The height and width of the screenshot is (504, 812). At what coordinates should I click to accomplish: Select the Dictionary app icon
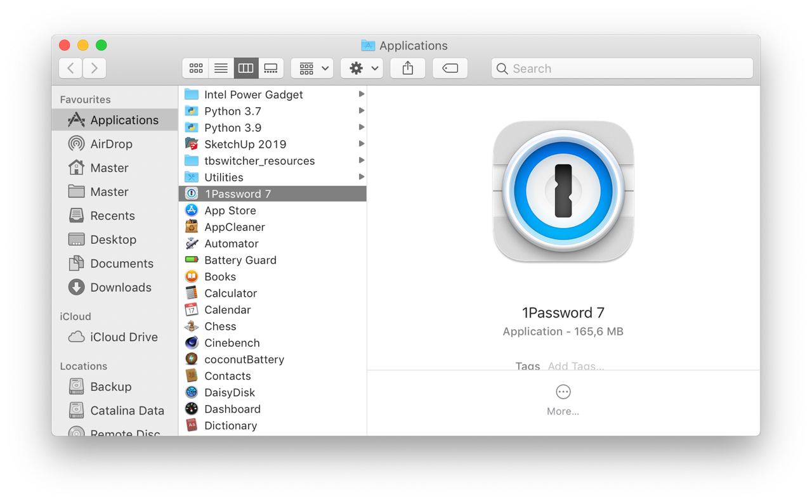tap(192, 425)
